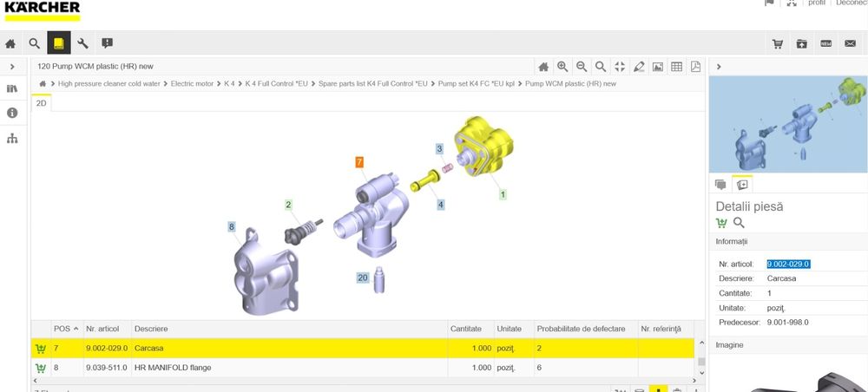Reset diagram view with viewer home icon
868x392 pixels.
coord(543,67)
